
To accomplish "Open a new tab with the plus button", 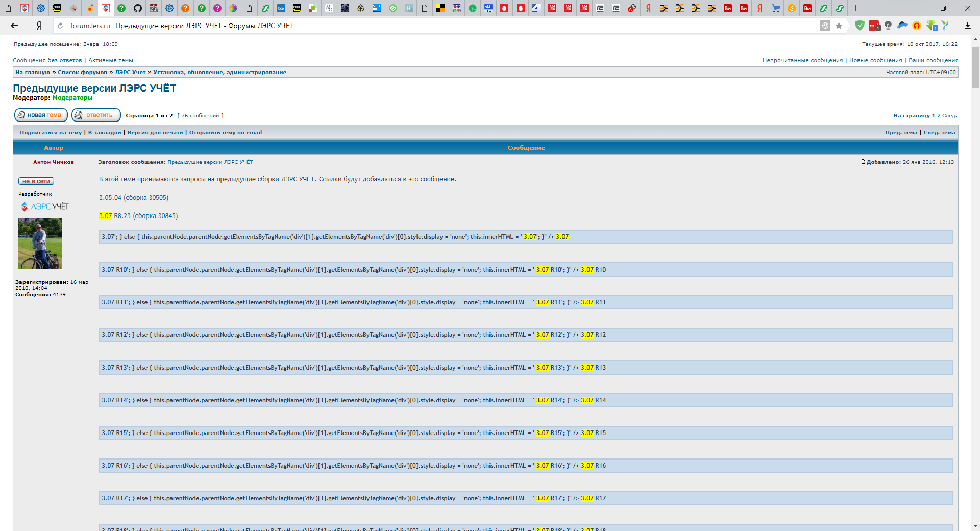I will (856, 8).
